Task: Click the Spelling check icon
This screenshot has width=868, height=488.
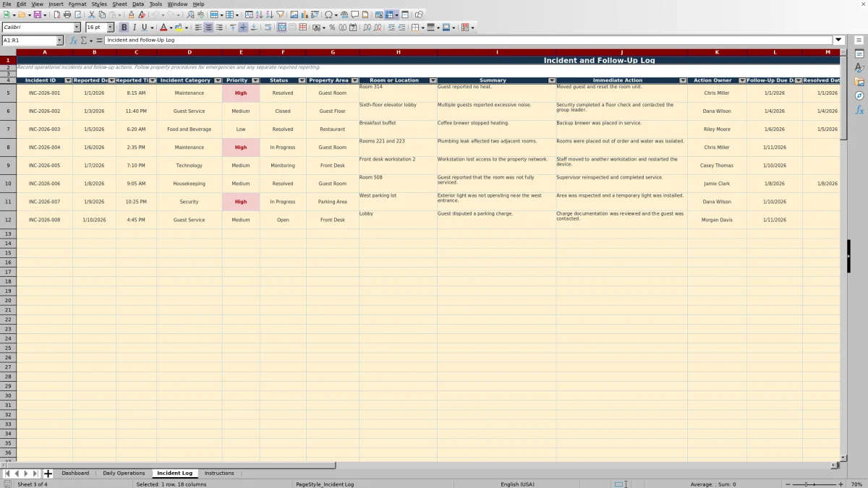Action: point(200,14)
